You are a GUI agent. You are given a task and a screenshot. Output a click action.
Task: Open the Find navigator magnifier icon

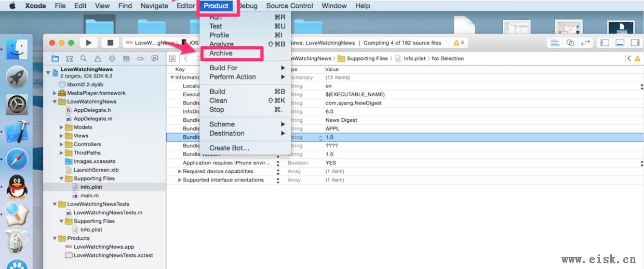pos(83,59)
